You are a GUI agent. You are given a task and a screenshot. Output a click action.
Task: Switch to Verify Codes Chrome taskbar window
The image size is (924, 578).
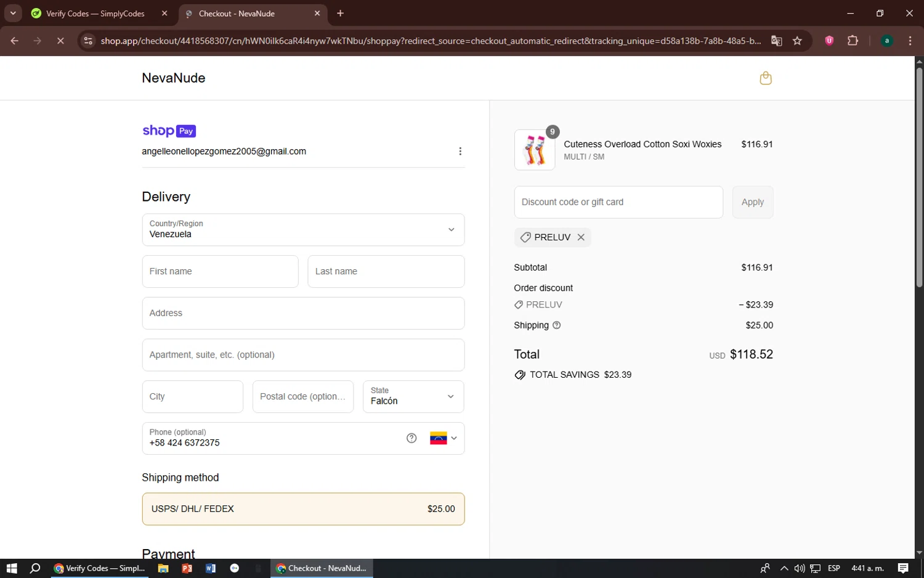100,568
